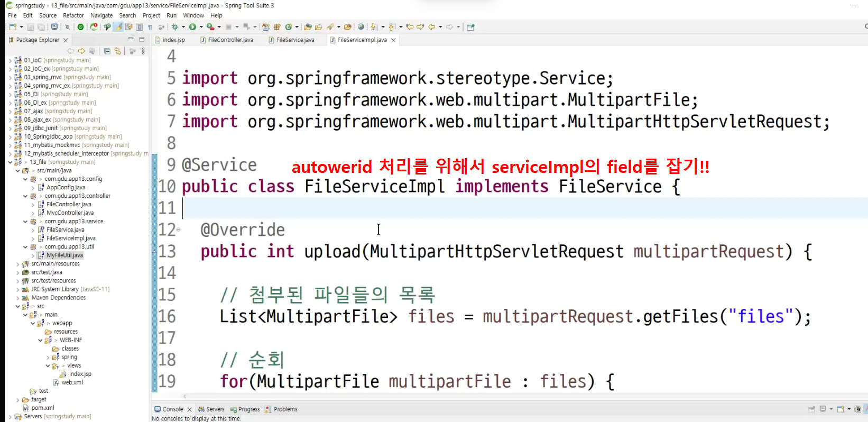Select AppConfig.java in the tree
The height and width of the screenshot is (422, 868).
[61, 188]
